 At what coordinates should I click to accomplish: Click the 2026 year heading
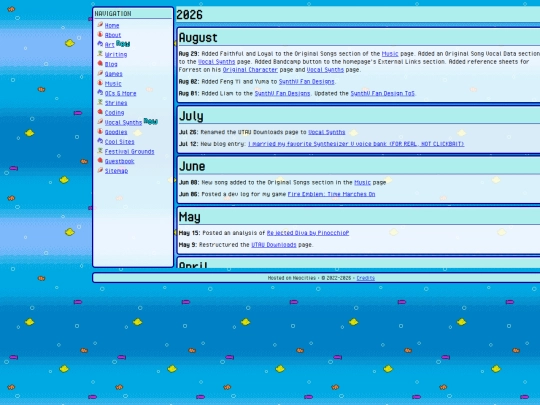[x=189, y=15]
